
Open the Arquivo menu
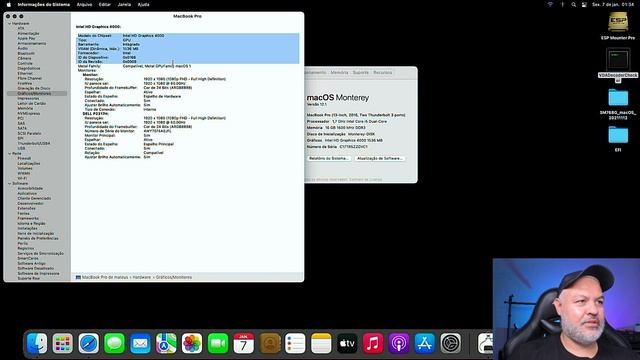click(84, 4)
